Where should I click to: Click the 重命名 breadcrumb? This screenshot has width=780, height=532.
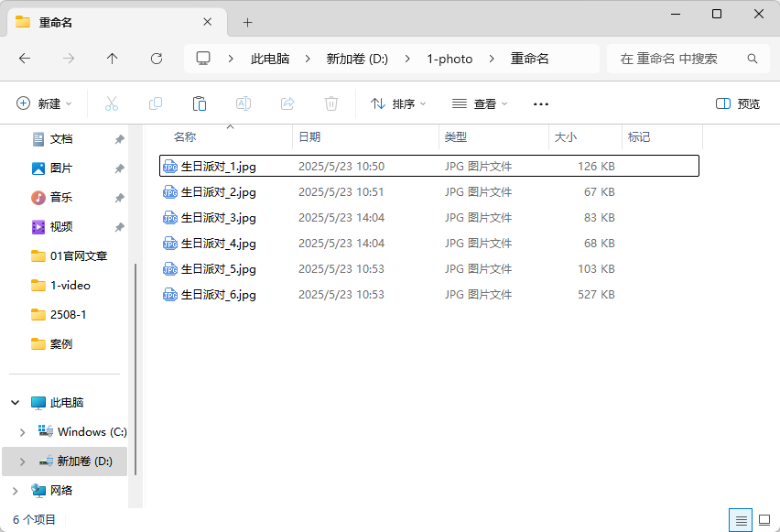529,59
